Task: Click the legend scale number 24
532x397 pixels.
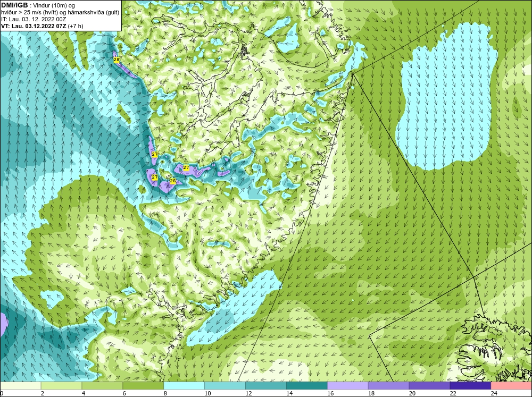Action: click(494, 393)
